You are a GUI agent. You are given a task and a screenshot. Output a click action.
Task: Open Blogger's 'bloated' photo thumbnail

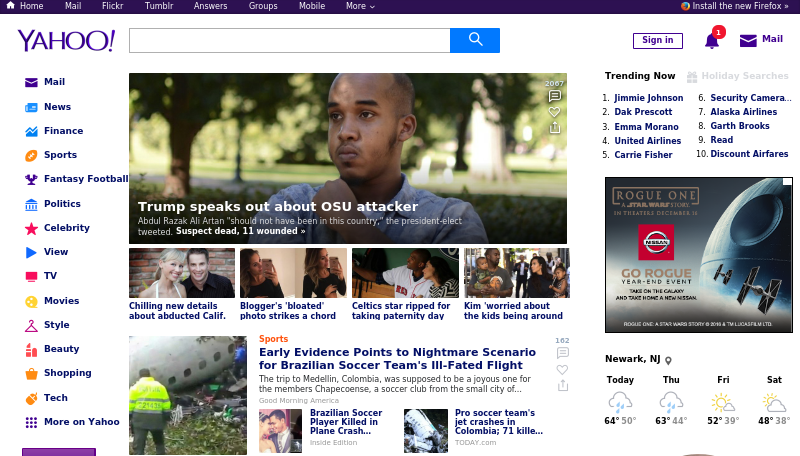pyautogui.click(x=293, y=273)
